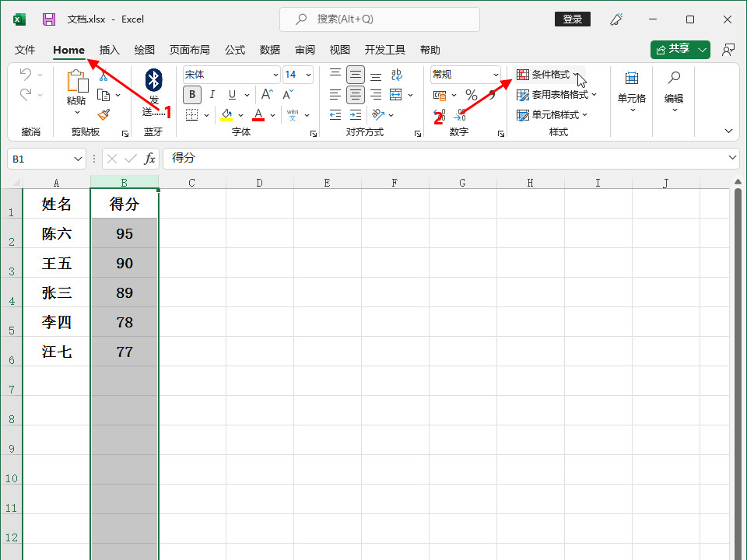The width and height of the screenshot is (747, 560).
Task: Open alignment settings dialog launcher
Action: pos(417,134)
